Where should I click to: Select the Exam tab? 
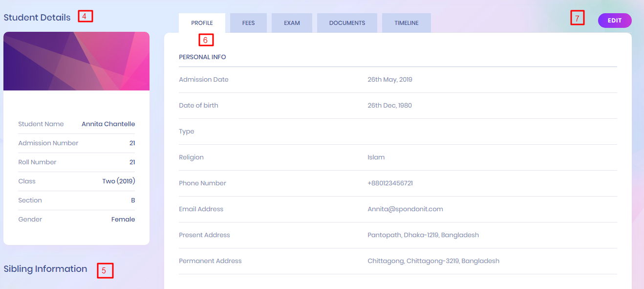click(x=292, y=23)
